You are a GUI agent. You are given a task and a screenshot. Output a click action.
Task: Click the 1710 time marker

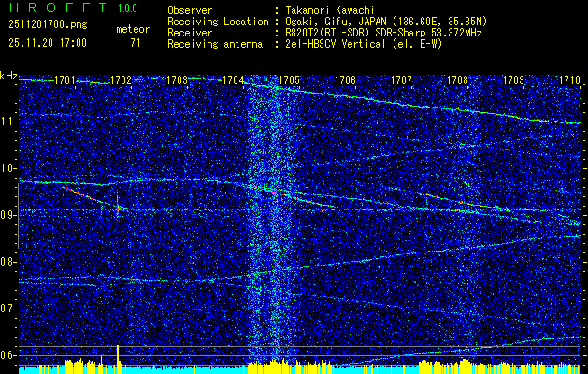pyautogui.click(x=569, y=79)
